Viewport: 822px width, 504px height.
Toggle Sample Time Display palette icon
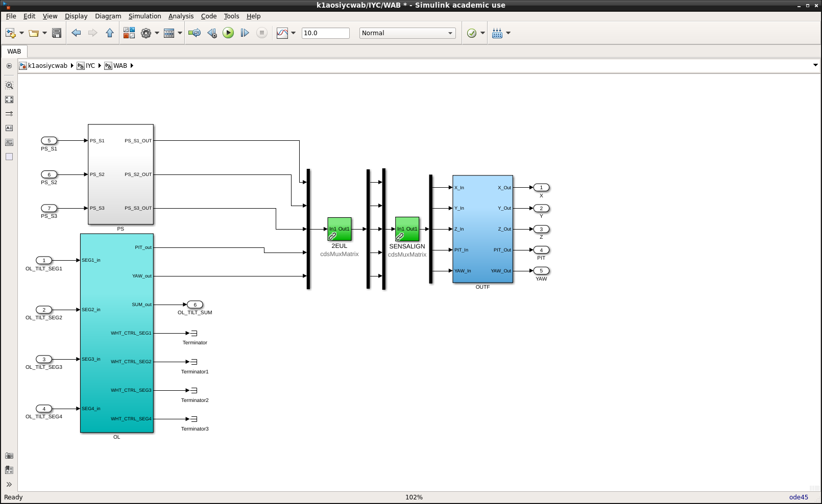coord(9,114)
